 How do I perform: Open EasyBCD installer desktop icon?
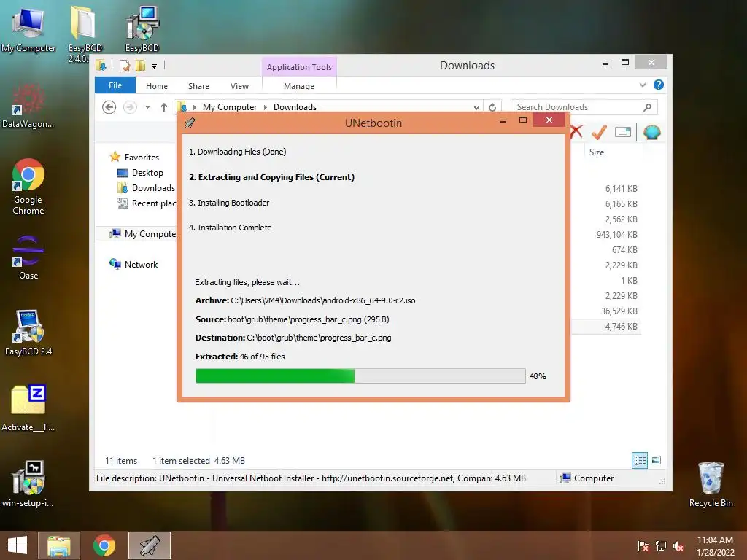pos(142,29)
